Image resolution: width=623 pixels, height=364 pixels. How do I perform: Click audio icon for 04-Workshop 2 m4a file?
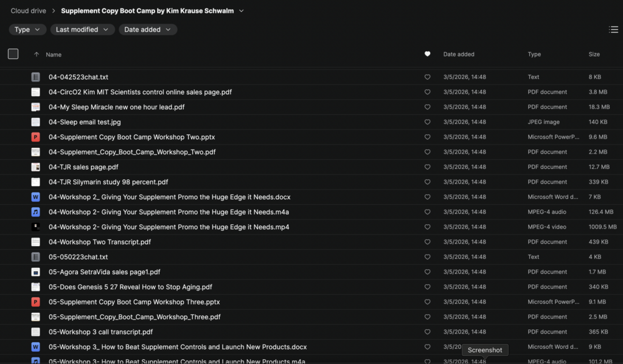[x=35, y=212]
